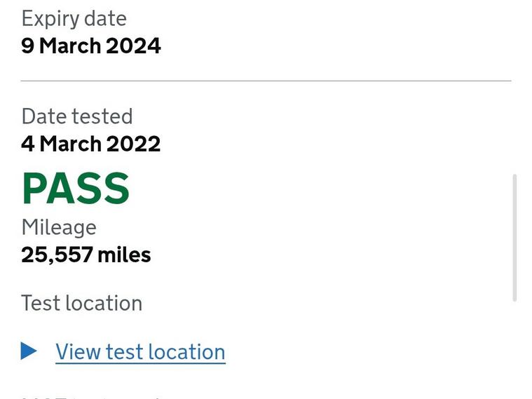Click the year 2022 in tested date
Viewport: 532px width, 399px height.
(x=132, y=144)
